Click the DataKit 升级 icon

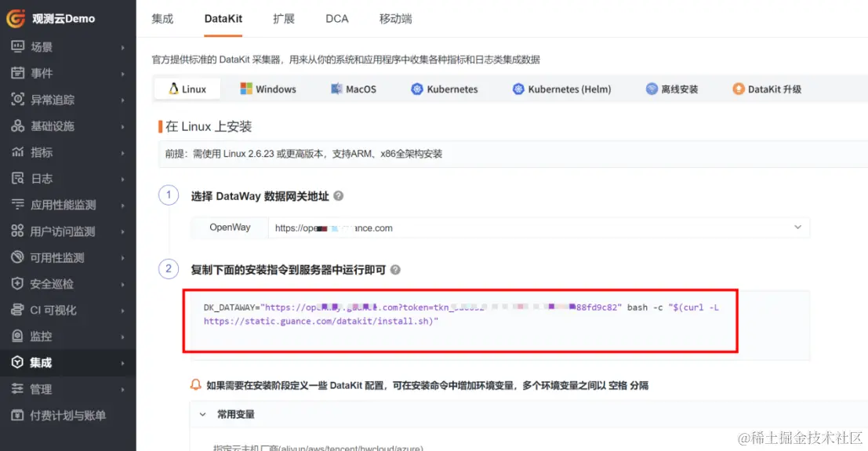pyautogui.click(x=739, y=89)
